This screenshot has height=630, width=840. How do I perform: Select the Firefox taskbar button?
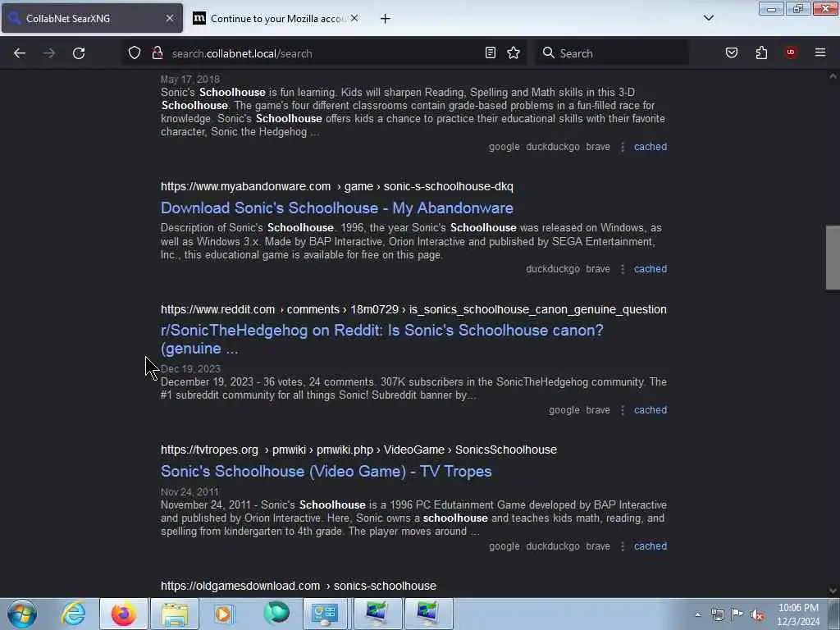[124, 614]
